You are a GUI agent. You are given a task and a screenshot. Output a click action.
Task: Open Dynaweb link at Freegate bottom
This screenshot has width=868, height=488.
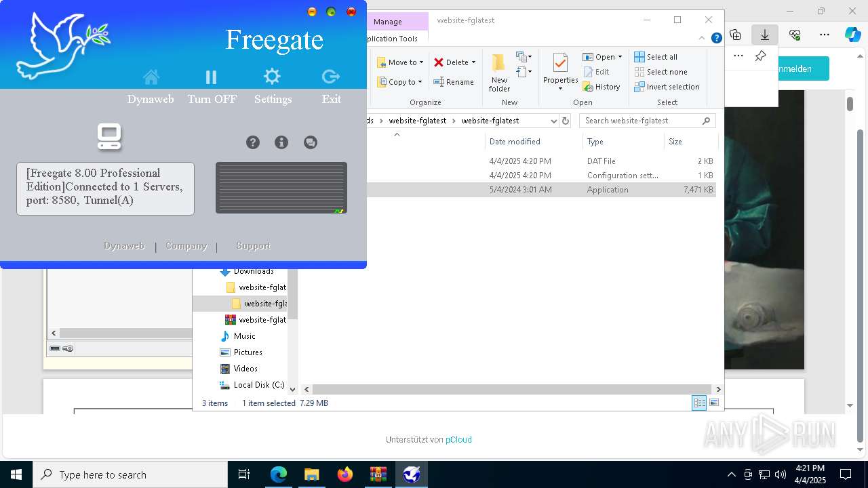pyautogui.click(x=124, y=246)
